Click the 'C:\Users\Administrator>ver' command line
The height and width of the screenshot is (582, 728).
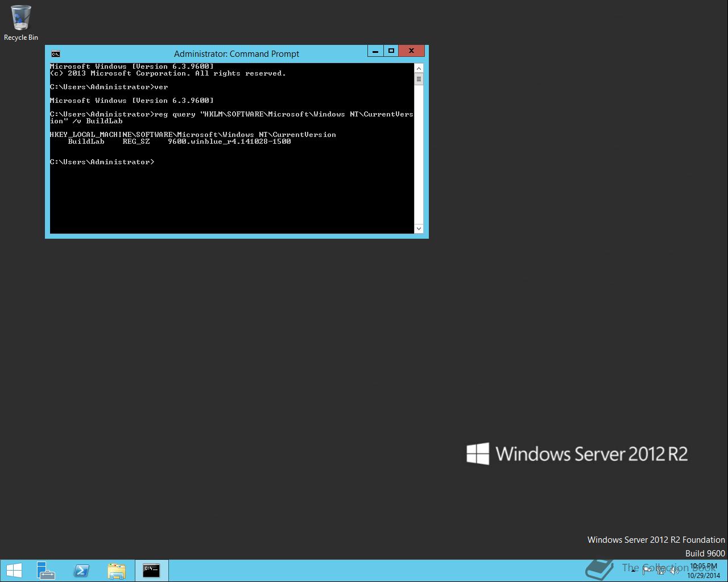(x=109, y=87)
